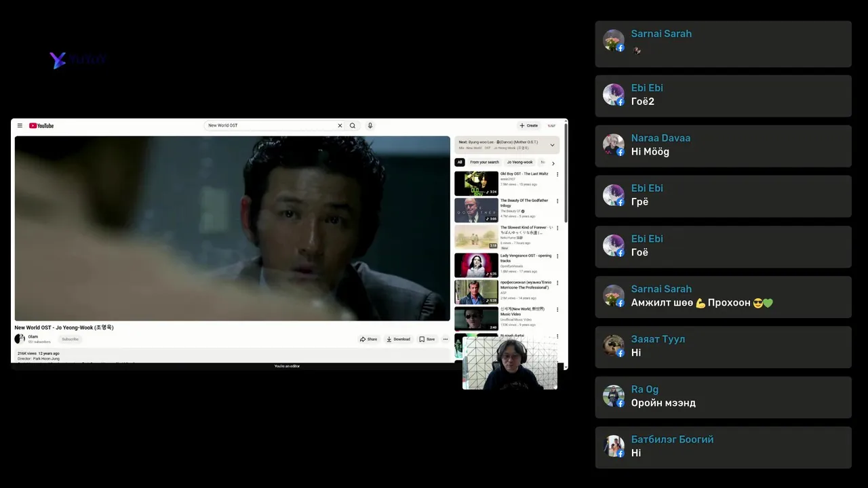Image resolution: width=868 pixels, height=488 pixels.
Task: Click Sarnai Sarah's Амжилт шөө comment
Action: pos(702,302)
